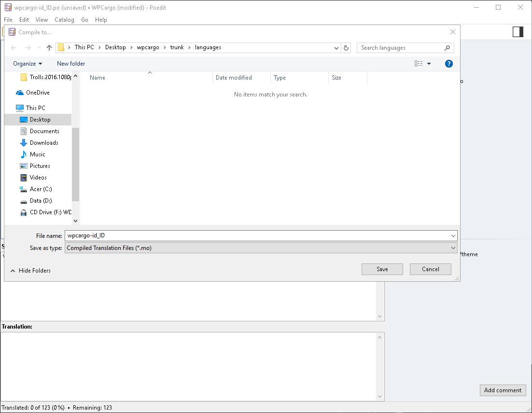Image resolution: width=532 pixels, height=413 pixels.
Task: Expand the address path history dropdown
Action: click(x=336, y=48)
